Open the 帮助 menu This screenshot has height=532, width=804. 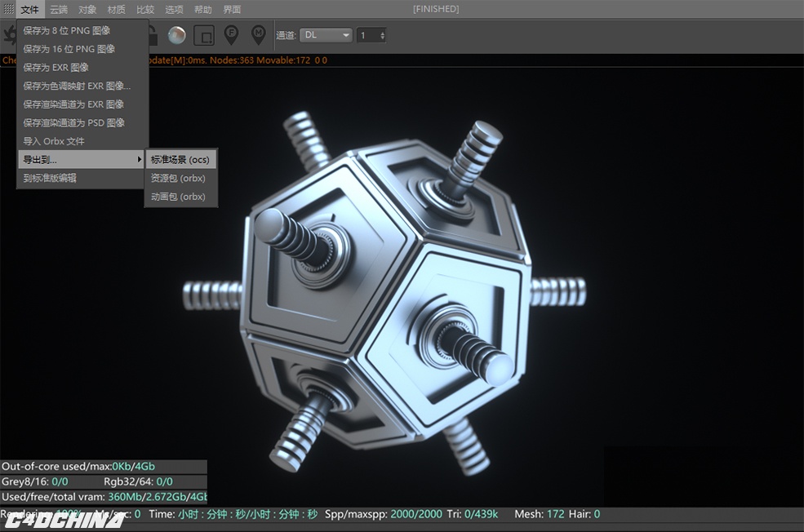tap(203, 9)
